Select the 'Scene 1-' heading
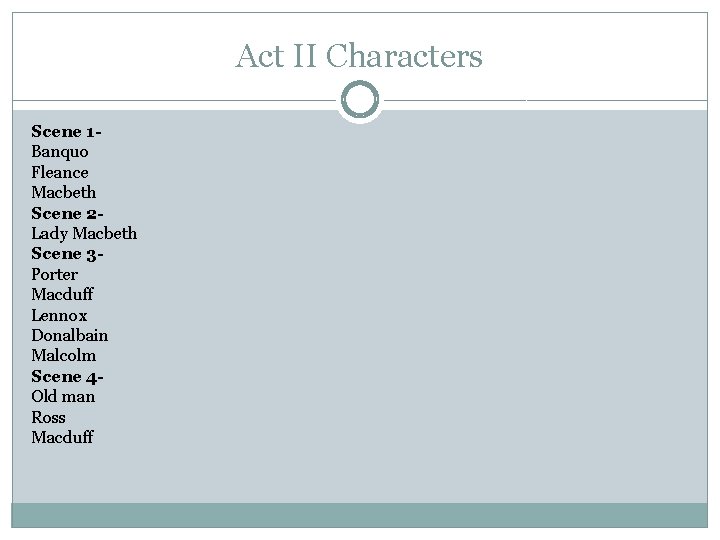 click(66, 132)
